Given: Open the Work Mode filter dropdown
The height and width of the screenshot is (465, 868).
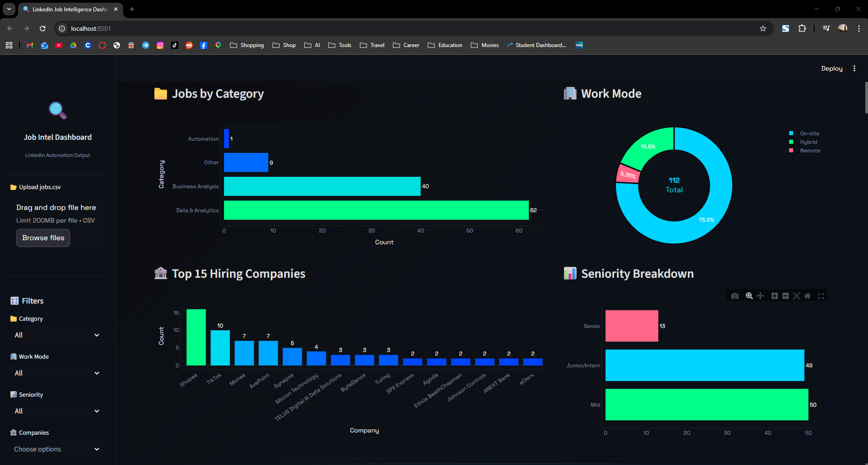Looking at the screenshot, I should [57, 373].
